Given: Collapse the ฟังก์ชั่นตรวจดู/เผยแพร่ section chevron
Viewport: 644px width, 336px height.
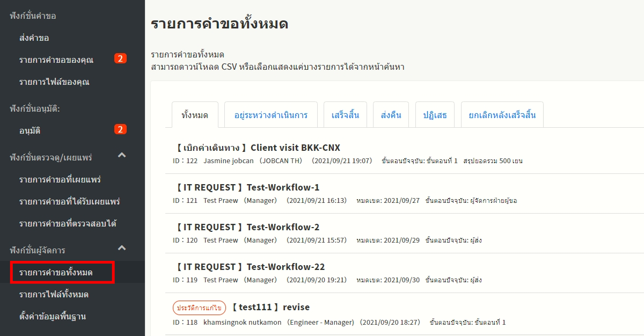Looking at the screenshot, I should click(122, 156).
